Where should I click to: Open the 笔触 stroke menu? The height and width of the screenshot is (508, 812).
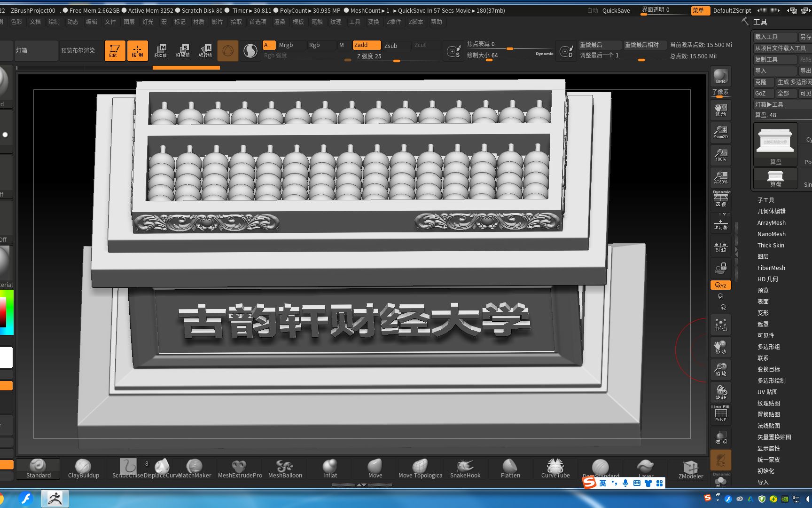(x=317, y=22)
